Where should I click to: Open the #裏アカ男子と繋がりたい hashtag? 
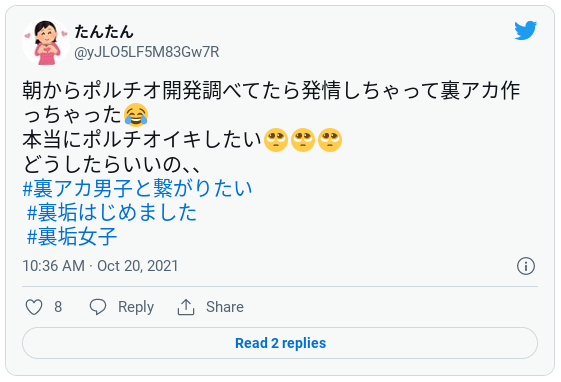(x=137, y=188)
